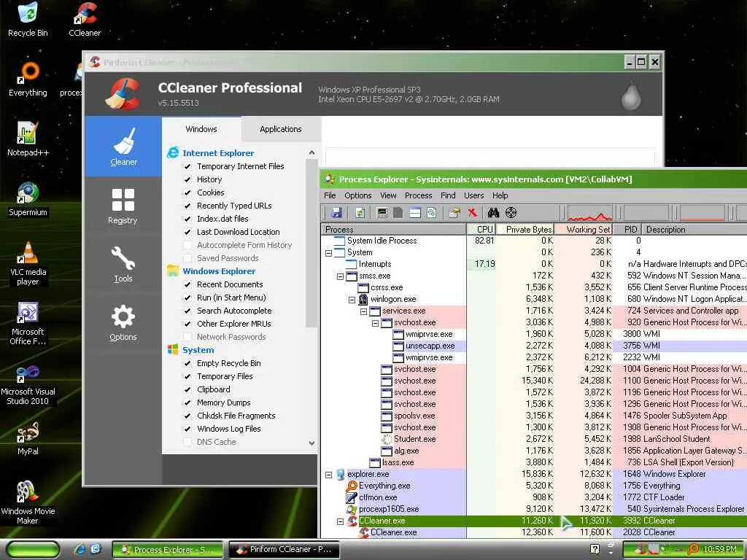Click the red Kill Process icon
This screenshot has width=747, height=560.
(472, 213)
